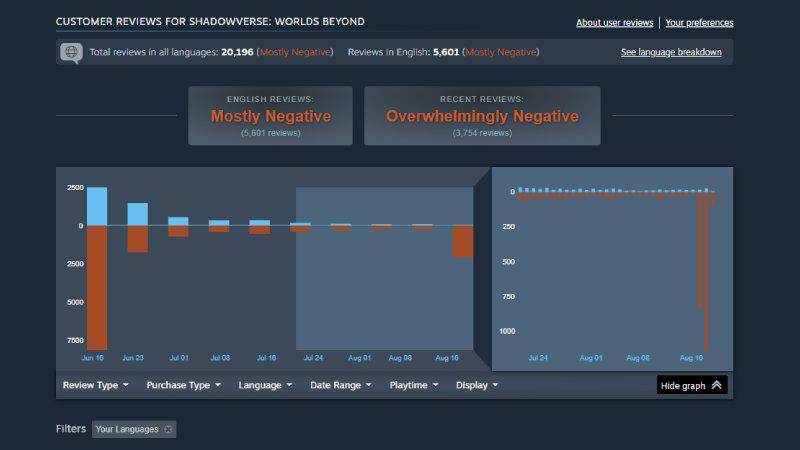Viewport: 800px width, 450px height.
Task: Select the English Reviews Mostly Negative box
Action: pos(270,116)
